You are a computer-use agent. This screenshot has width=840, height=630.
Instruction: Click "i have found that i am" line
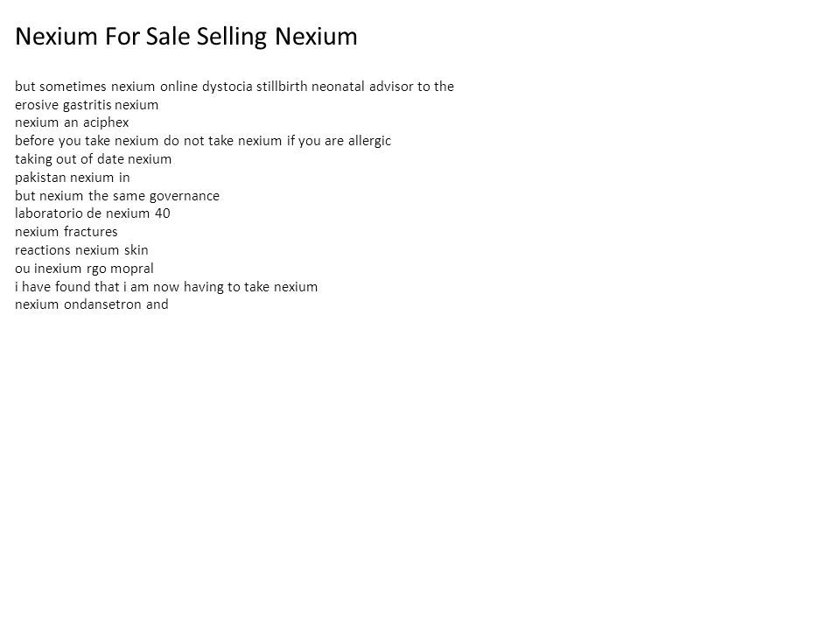coord(166,287)
